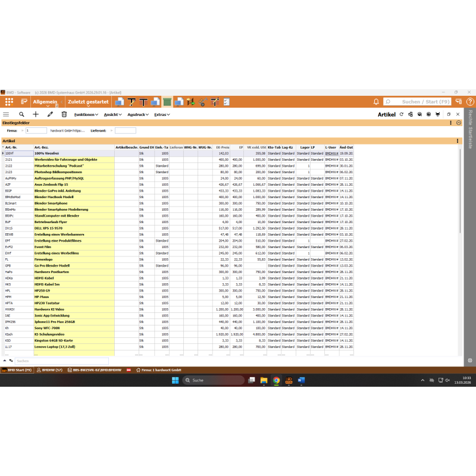This screenshot has width=476, height=476.
Task: Open the Extras menu
Action: (x=162, y=114)
